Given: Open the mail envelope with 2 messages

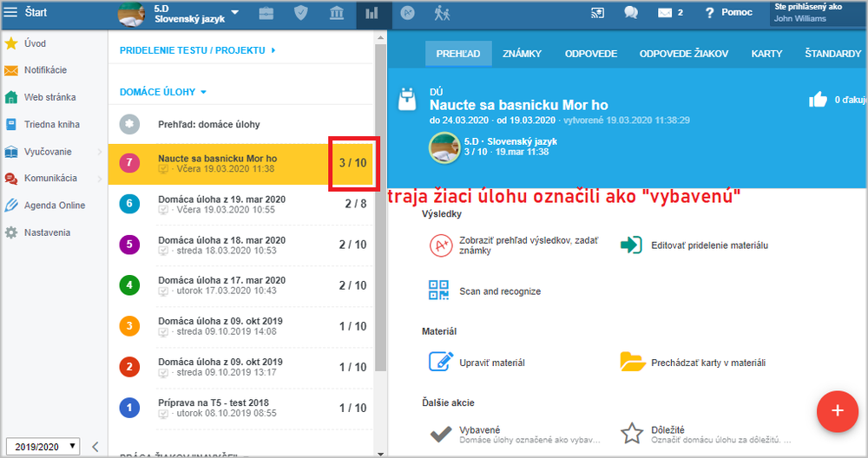Looking at the screenshot, I should [670, 13].
